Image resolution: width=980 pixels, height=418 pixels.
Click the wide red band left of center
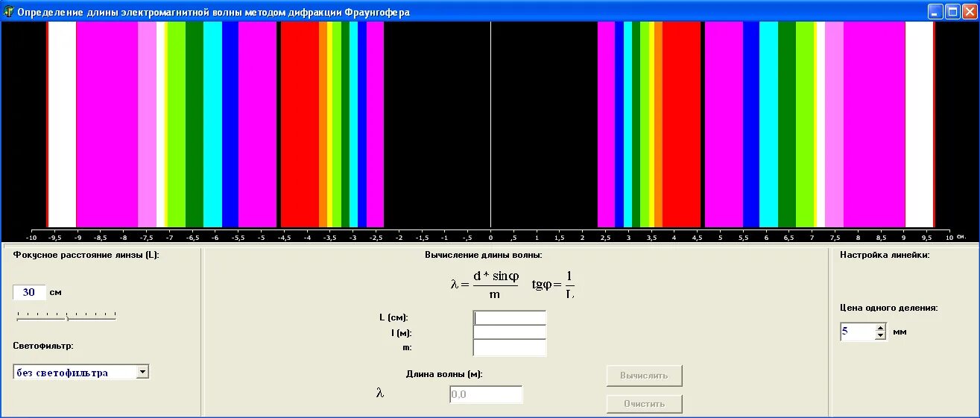(x=300, y=124)
